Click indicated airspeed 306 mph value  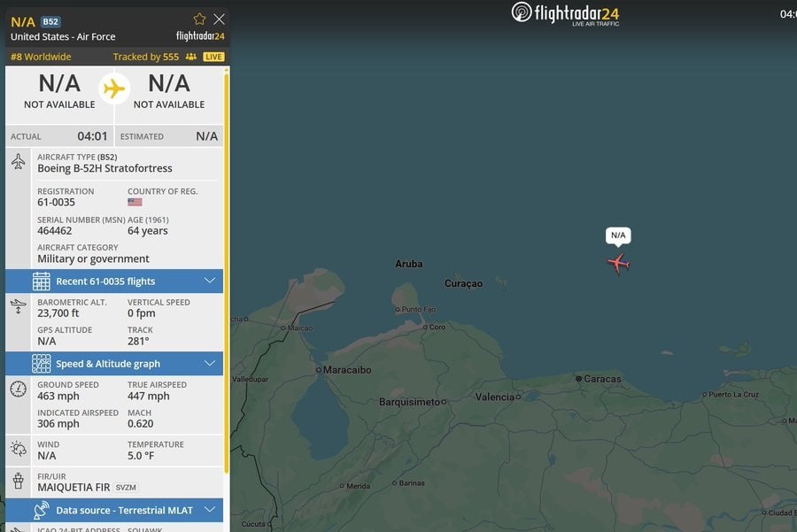tap(58, 424)
